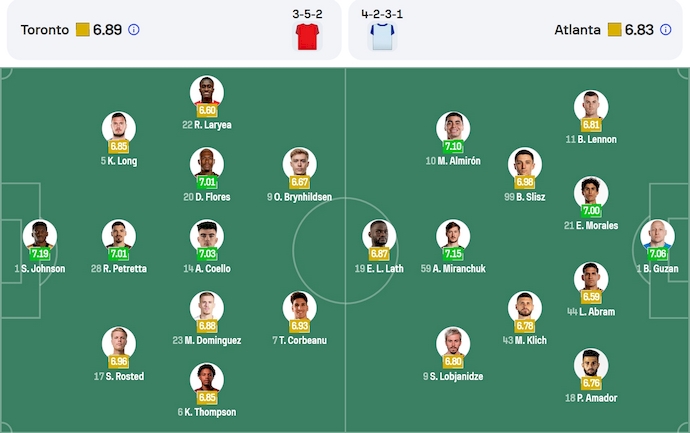This screenshot has width=690, height=433.
Task: Open S. Johnson's player avatar
Action: 40,236
